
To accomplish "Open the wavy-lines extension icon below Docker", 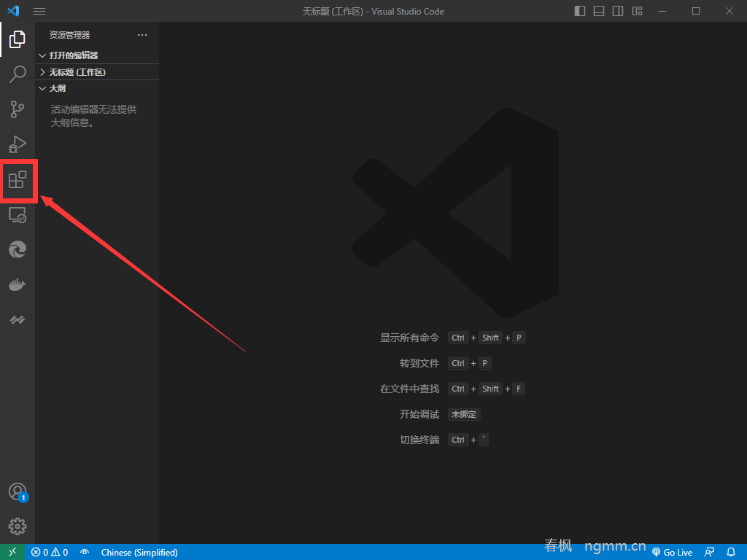I will pos(18,320).
